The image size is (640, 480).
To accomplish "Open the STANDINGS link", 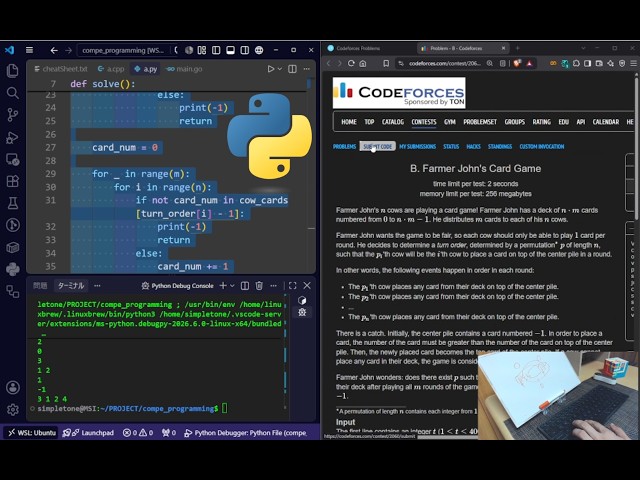I will (x=500, y=147).
